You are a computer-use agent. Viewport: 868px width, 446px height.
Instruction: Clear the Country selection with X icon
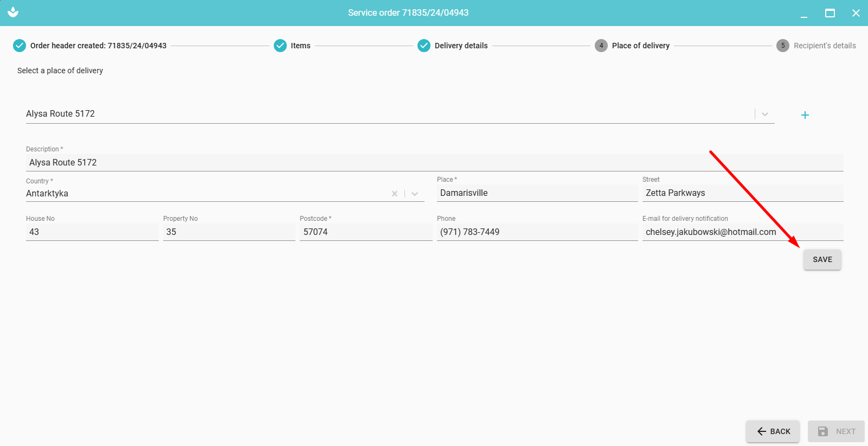[395, 194]
